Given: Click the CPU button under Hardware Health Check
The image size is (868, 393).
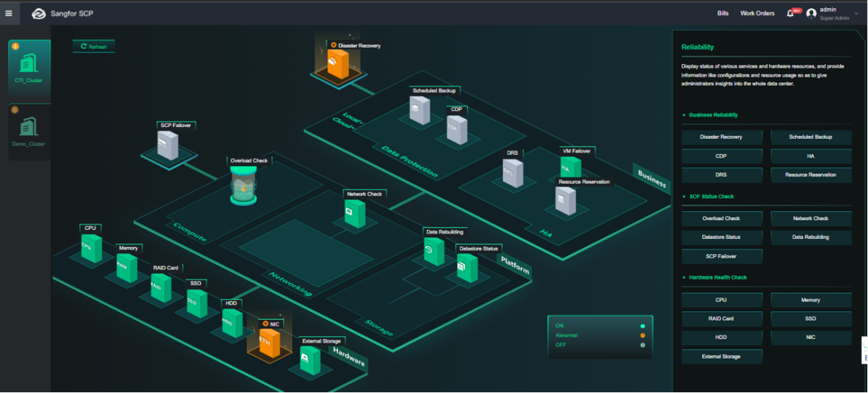Looking at the screenshot, I should tap(722, 300).
